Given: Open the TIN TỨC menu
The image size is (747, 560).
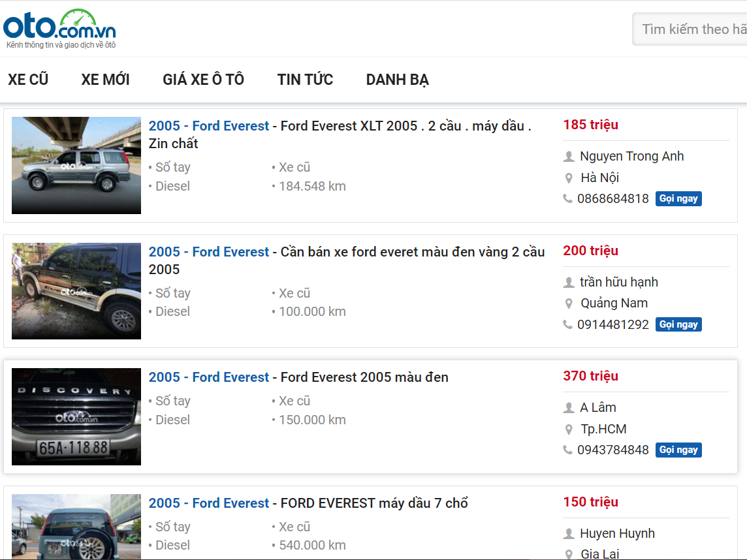Looking at the screenshot, I should tap(305, 80).
